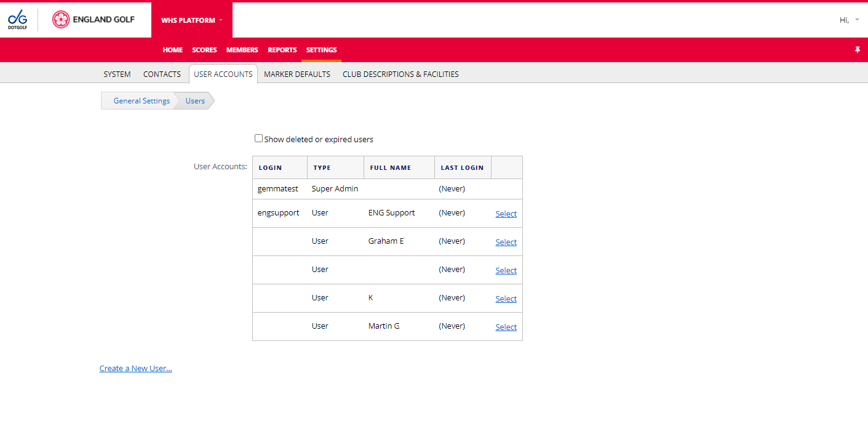
Task: Expand the Hi user account menu
Action: tap(849, 20)
